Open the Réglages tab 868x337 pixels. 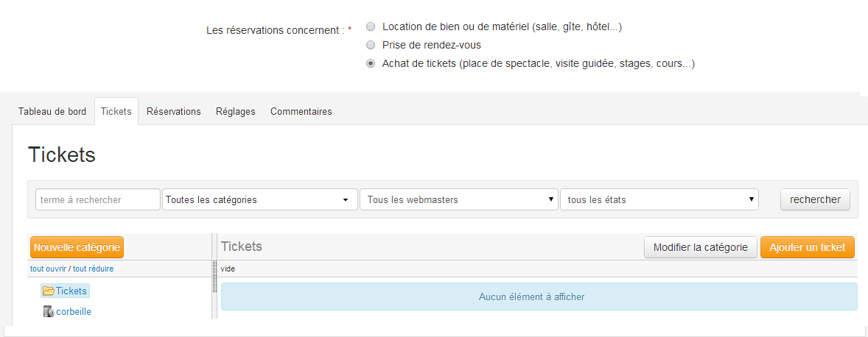235,111
